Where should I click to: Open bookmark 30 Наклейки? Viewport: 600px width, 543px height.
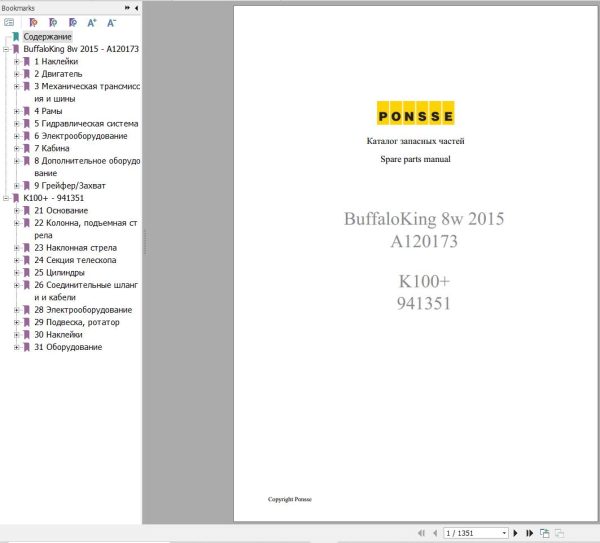click(x=58, y=334)
